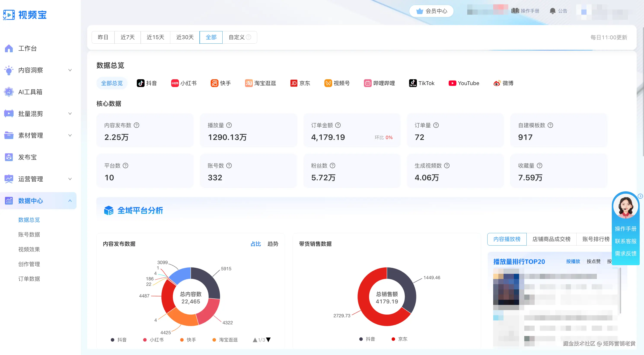
Task: Select the TikTok platform icon
Action: tap(413, 83)
